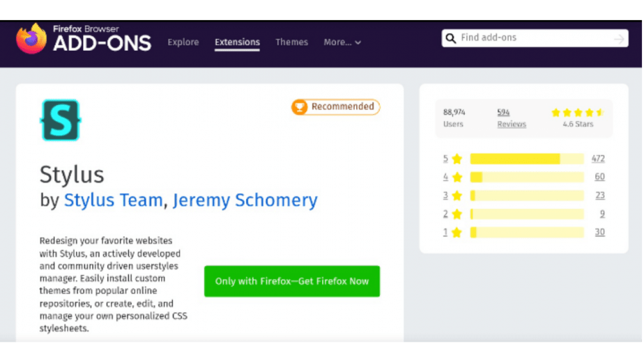Viewport: 644px width, 362px height.
Task: Click the number 3 rating link
Action: tap(445, 196)
